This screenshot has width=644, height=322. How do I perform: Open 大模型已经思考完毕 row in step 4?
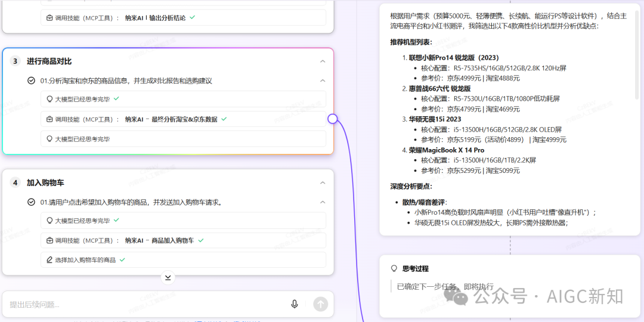click(183, 221)
